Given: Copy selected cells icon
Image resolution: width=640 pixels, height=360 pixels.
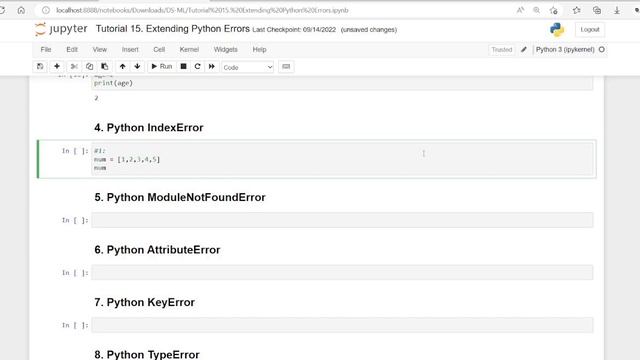Looking at the screenshot, I should (89, 67).
